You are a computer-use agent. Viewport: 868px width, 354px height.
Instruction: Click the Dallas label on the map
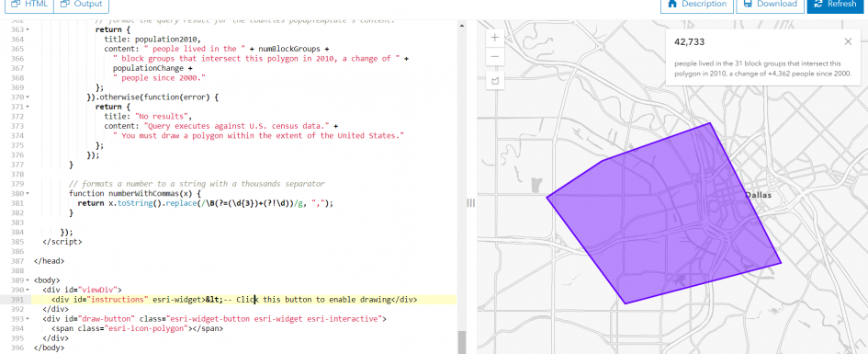click(759, 195)
